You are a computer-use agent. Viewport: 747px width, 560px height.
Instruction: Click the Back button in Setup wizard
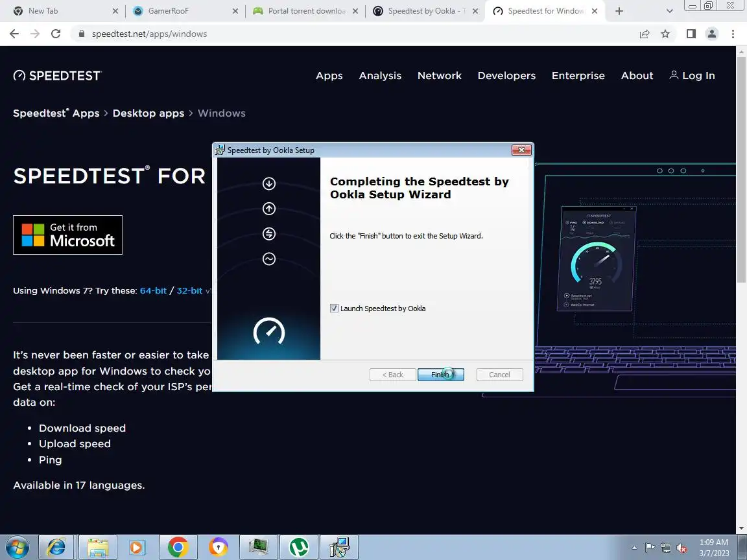(x=392, y=375)
